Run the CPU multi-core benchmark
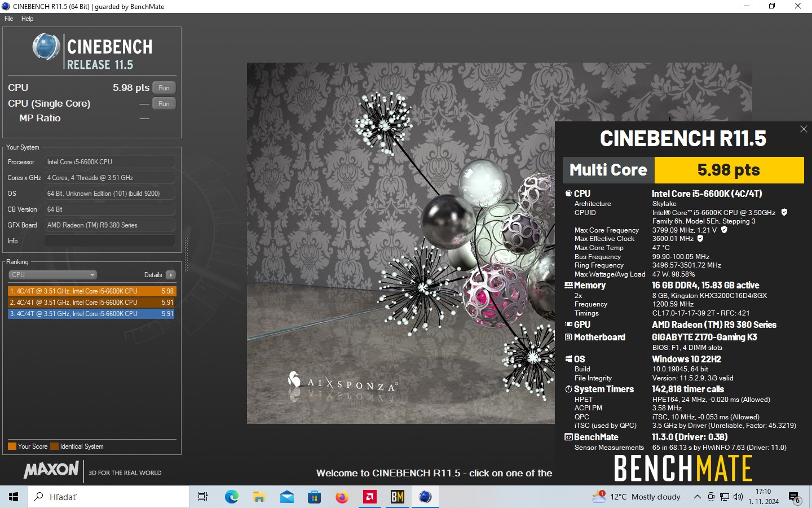The image size is (812, 508). click(x=164, y=87)
